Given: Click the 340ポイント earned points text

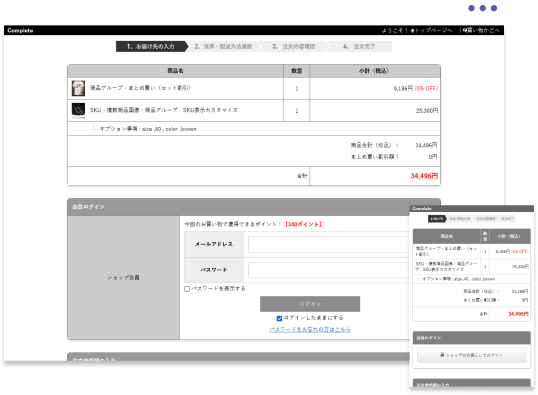Looking at the screenshot, I should click(x=303, y=224).
